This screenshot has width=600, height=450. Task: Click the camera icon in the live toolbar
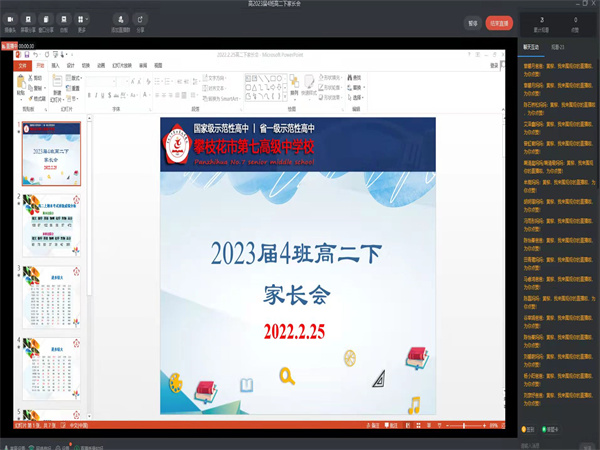tap(10, 19)
